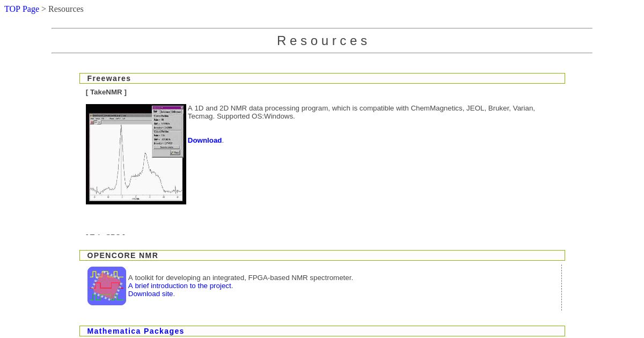Viewport: 644px width, 338px height.
Task: Select the Freewares section heading
Action: tap(109, 78)
